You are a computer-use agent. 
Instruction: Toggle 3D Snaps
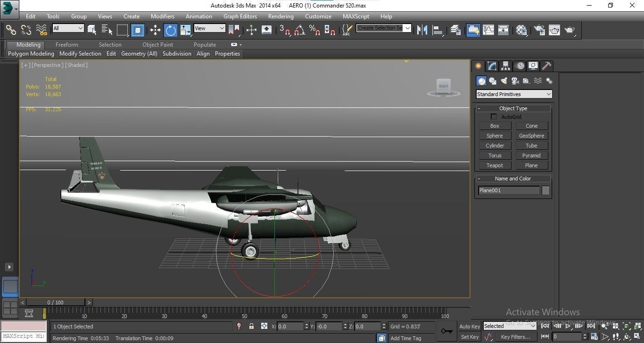click(285, 30)
